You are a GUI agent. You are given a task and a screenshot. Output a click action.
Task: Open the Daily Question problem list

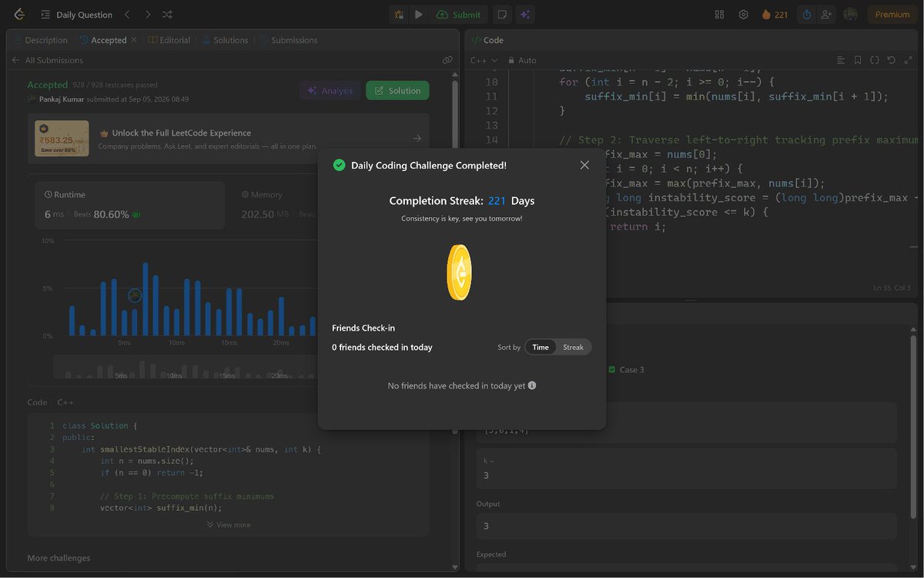pos(76,15)
